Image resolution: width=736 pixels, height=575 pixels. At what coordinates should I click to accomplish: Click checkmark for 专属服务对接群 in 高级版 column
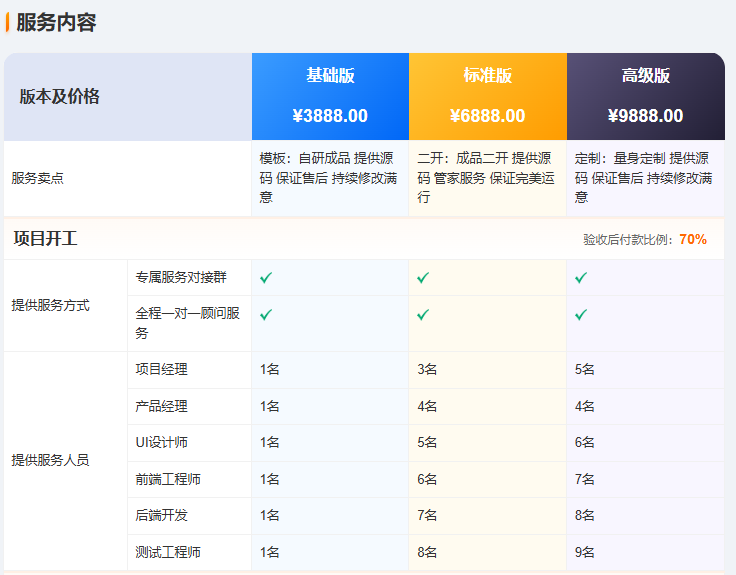581,277
